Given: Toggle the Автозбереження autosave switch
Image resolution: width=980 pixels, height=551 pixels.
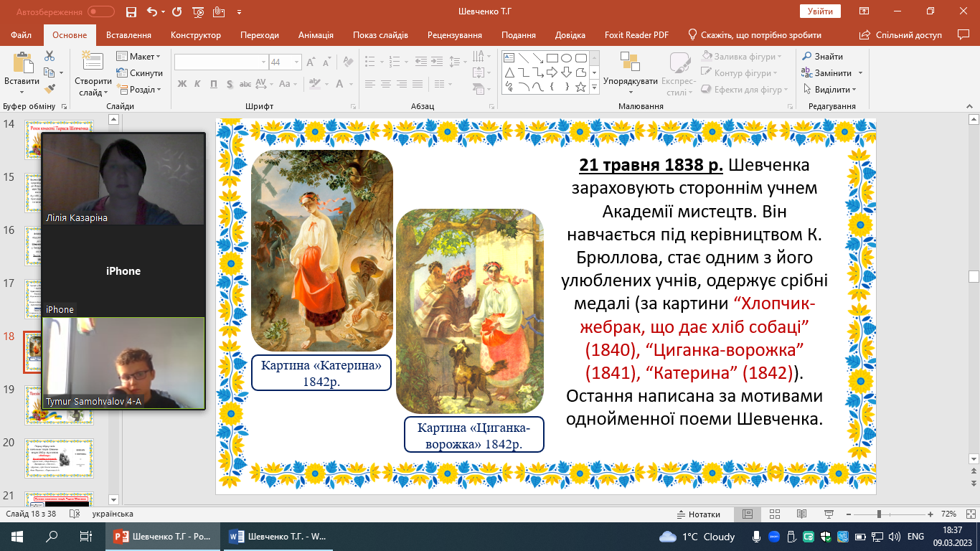Looking at the screenshot, I should pos(101,12).
